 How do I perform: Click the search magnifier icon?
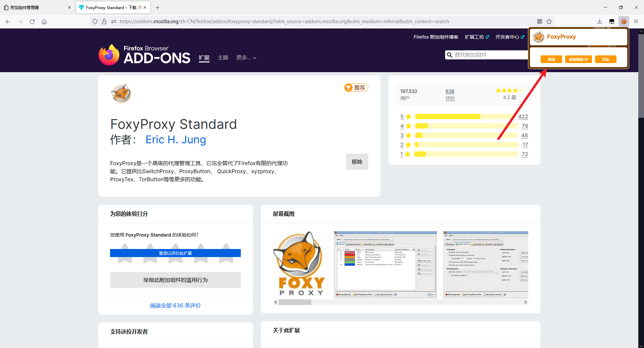coord(449,55)
